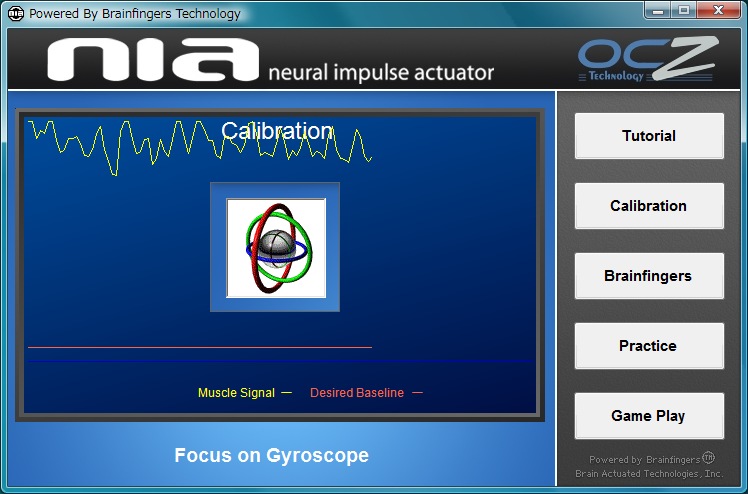Image resolution: width=748 pixels, height=494 pixels.
Task: Close the NIA application window
Action: click(718, 10)
